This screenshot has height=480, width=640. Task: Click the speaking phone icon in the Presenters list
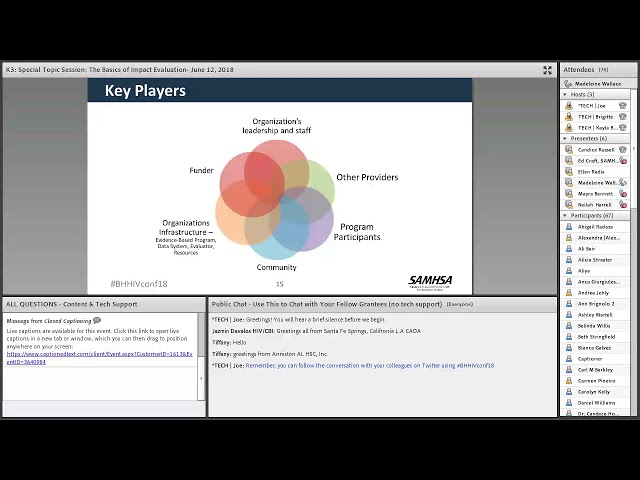click(623, 182)
